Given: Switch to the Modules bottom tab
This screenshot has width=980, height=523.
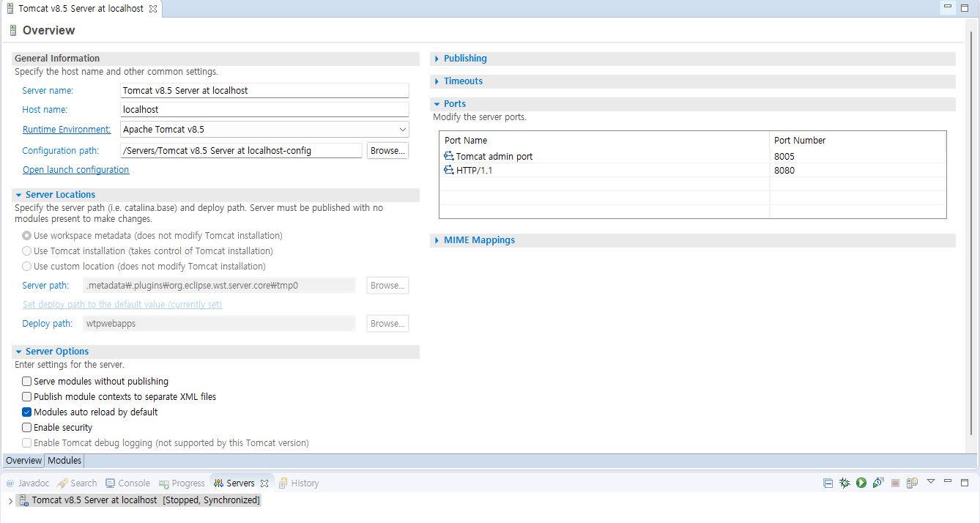Looking at the screenshot, I should pyautogui.click(x=64, y=461).
